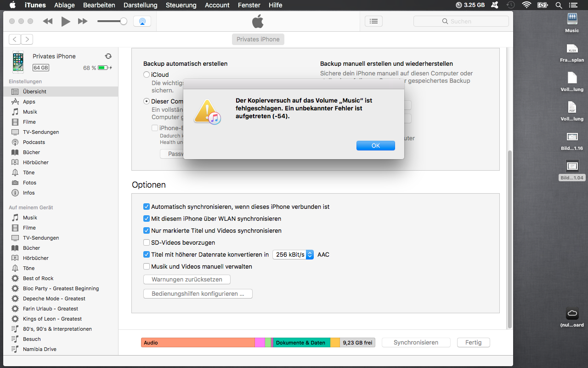The height and width of the screenshot is (368, 588).
Task: Enable SD-Videos bevorzugen checkbox
Action: (x=147, y=243)
